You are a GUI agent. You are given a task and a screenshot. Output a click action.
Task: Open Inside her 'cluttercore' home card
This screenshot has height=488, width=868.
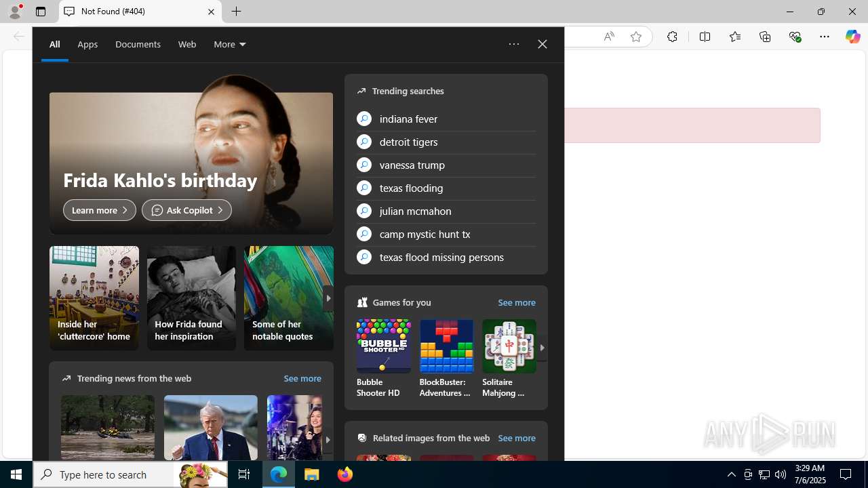click(94, 298)
